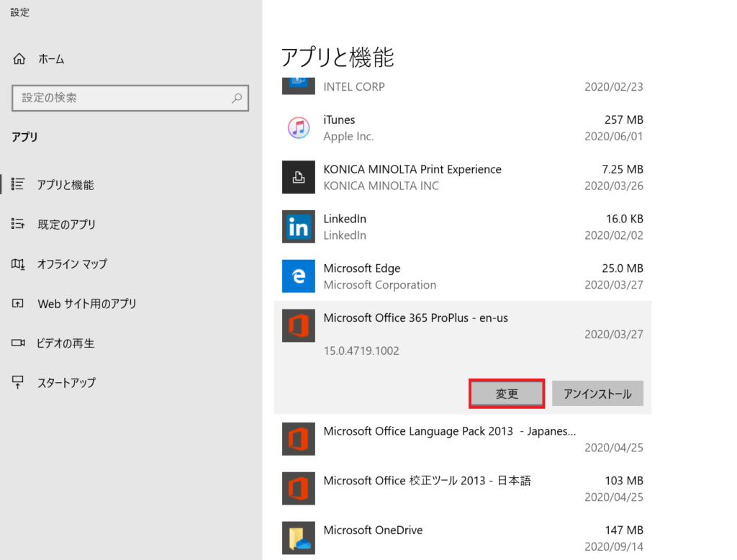Click the 既定のアプリ sidebar icon
This screenshot has height=560, width=737.
tap(18, 224)
